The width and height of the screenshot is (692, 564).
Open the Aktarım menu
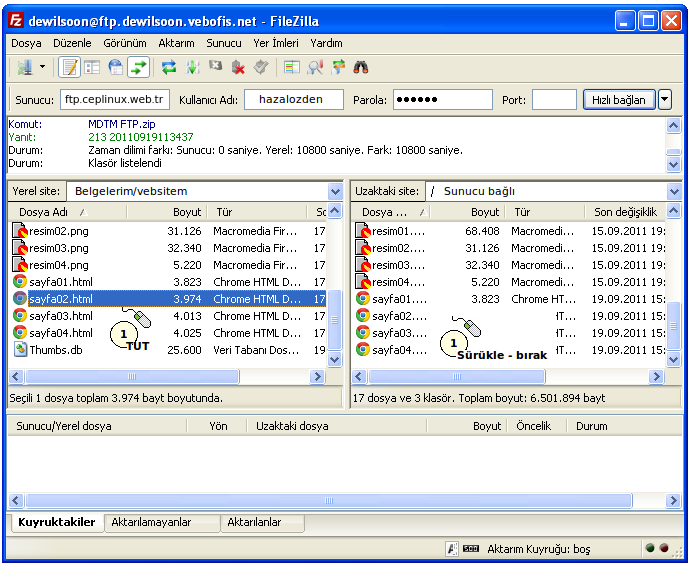pyautogui.click(x=177, y=43)
